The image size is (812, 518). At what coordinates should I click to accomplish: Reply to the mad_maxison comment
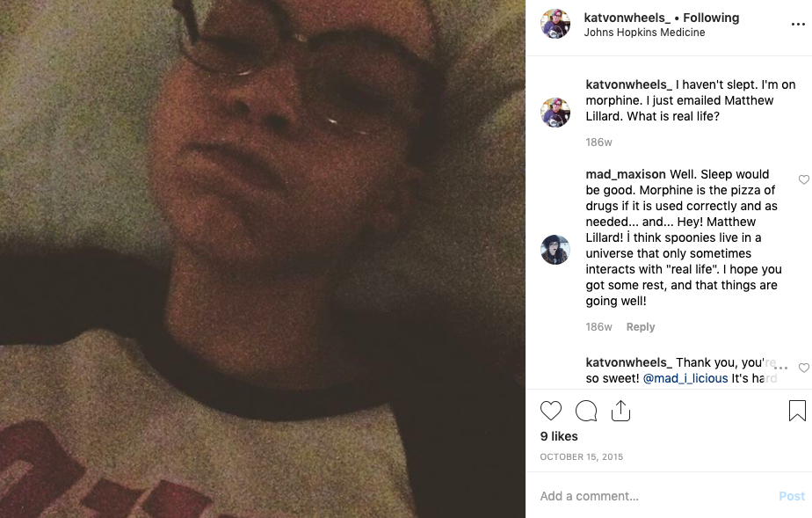(x=641, y=327)
